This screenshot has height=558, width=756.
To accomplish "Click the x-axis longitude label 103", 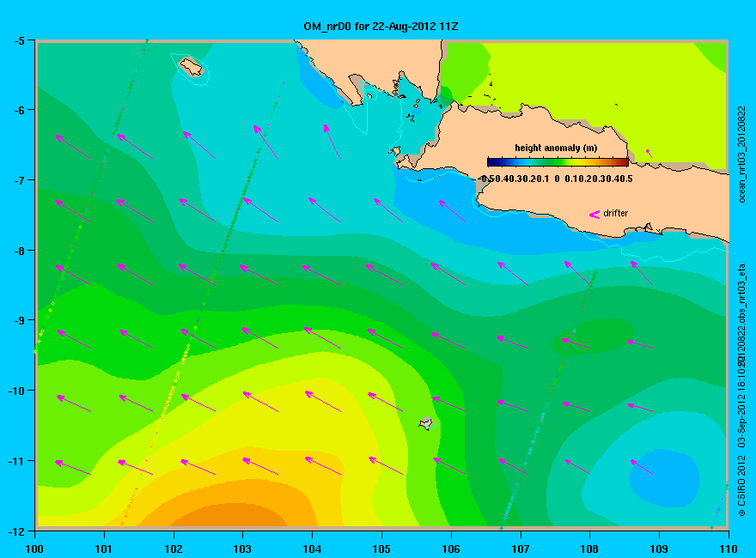I will tap(242, 549).
